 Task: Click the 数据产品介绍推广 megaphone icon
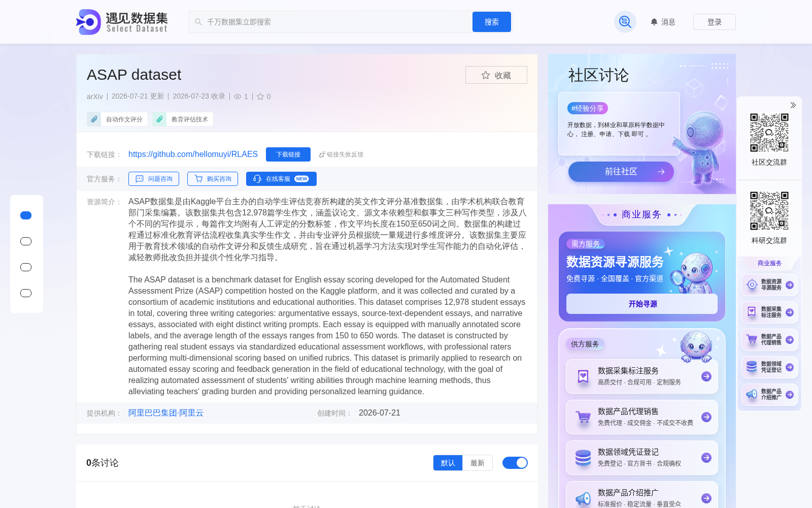(583, 498)
